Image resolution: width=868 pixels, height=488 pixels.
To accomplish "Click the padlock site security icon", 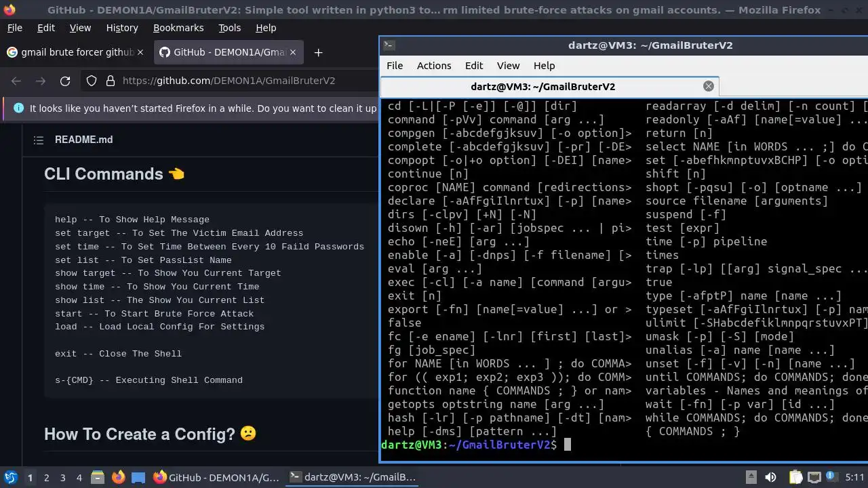I will [111, 81].
